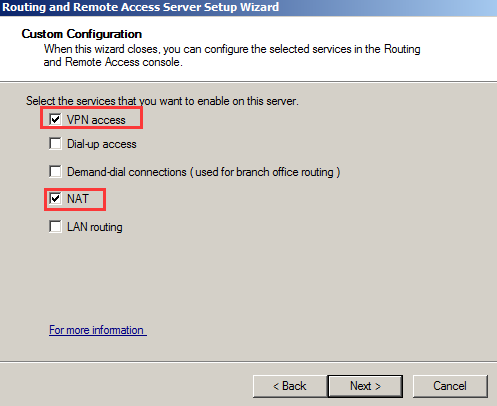Click the wizard title bar

(248, 7)
